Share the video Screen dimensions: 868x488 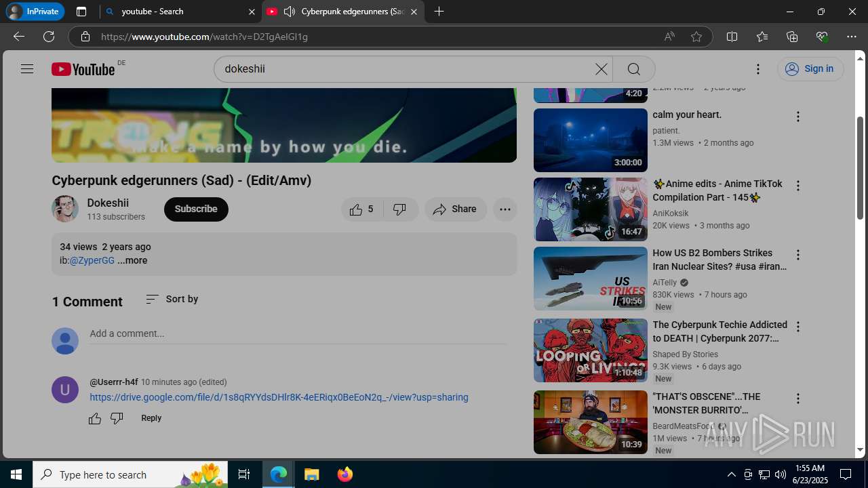(x=456, y=209)
